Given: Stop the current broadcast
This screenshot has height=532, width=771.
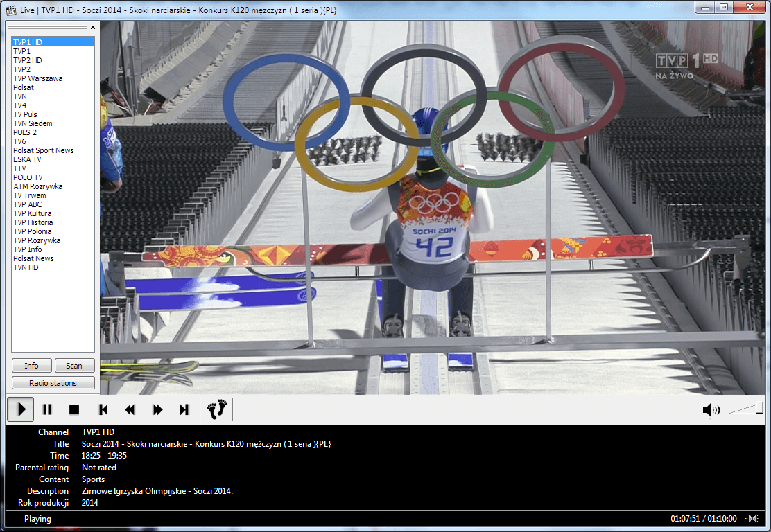Looking at the screenshot, I should pyautogui.click(x=74, y=409).
